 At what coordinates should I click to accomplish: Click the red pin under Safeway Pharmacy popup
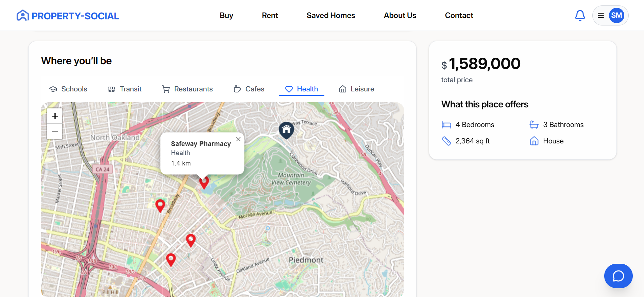204,182
